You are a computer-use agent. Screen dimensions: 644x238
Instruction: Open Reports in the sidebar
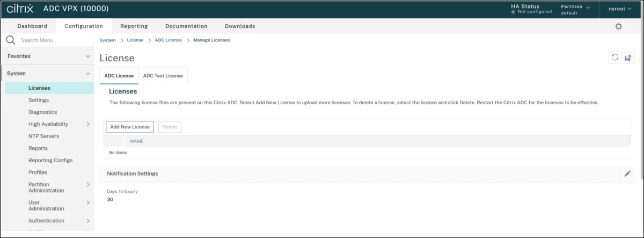[38, 148]
